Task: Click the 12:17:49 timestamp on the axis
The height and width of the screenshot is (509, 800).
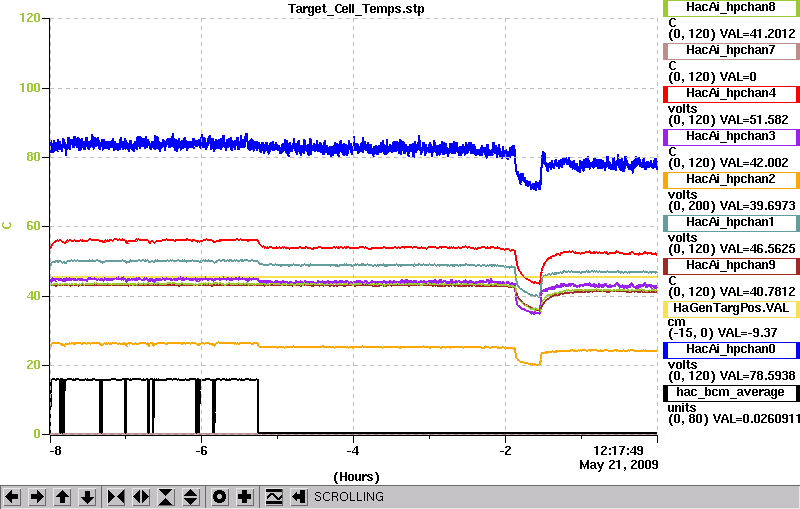Action: (618, 451)
